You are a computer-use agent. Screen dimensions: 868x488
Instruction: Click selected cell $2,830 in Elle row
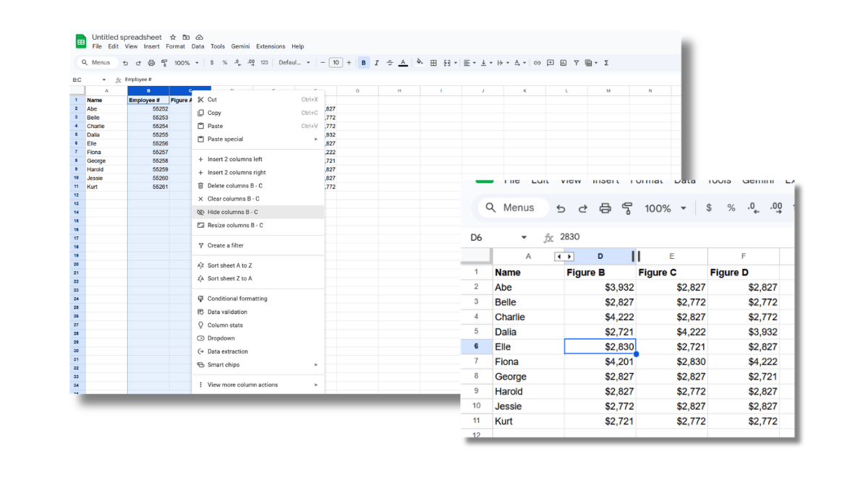(x=600, y=346)
